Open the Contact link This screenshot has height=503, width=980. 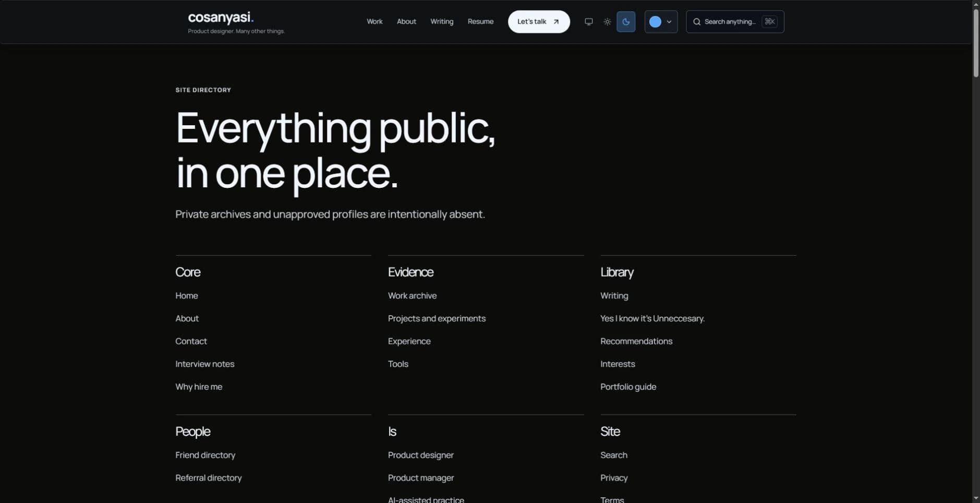click(191, 341)
